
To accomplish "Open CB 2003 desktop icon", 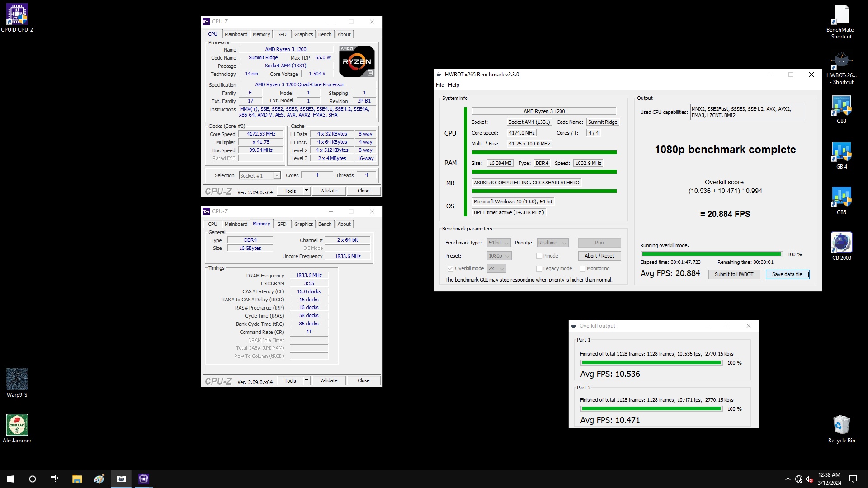I will pyautogui.click(x=841, y=246).
